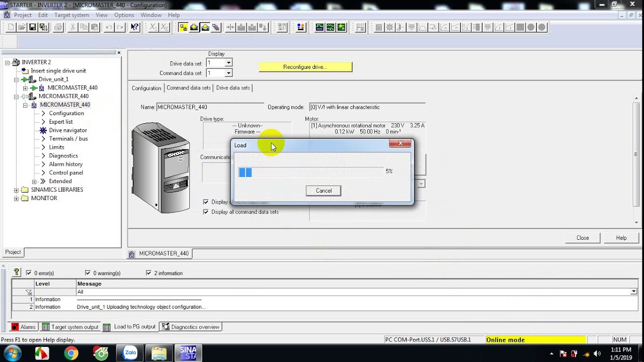Click the Download project to target icon
This screenshot has height=362, width=644.
(x=194, y=27)
